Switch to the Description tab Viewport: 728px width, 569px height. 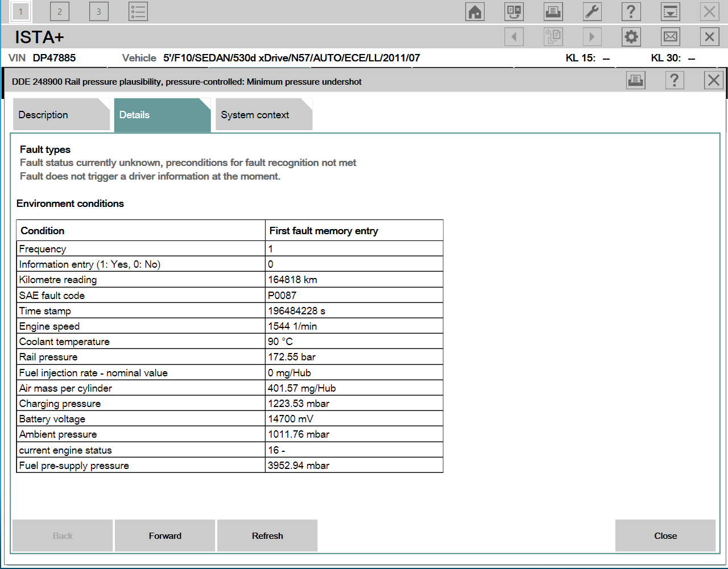pos(61,115)
